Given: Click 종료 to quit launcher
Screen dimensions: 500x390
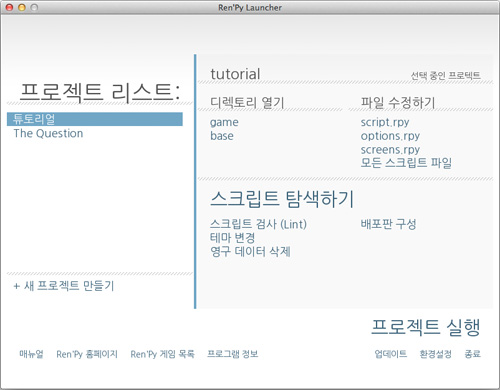Looking at the screenshot, I should tap(473, 354).
